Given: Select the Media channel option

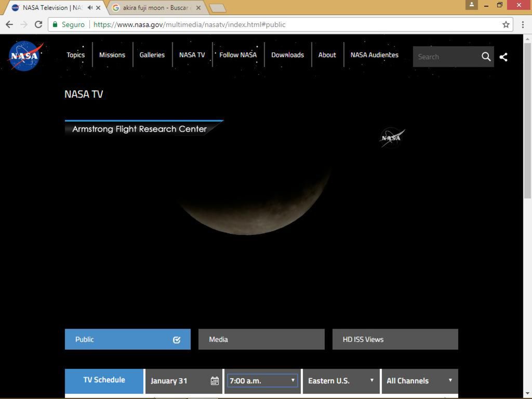Looking at the screenshot, I should [262, 339].
